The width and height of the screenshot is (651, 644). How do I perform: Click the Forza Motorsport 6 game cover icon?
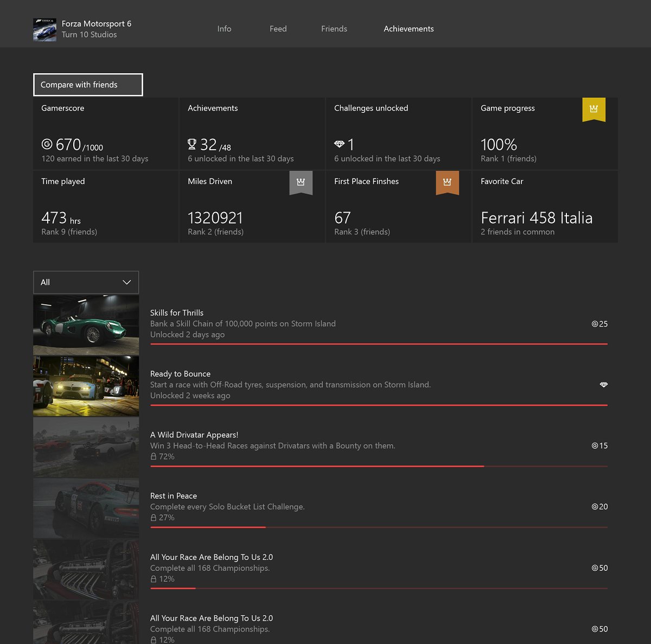coord(44,29)
